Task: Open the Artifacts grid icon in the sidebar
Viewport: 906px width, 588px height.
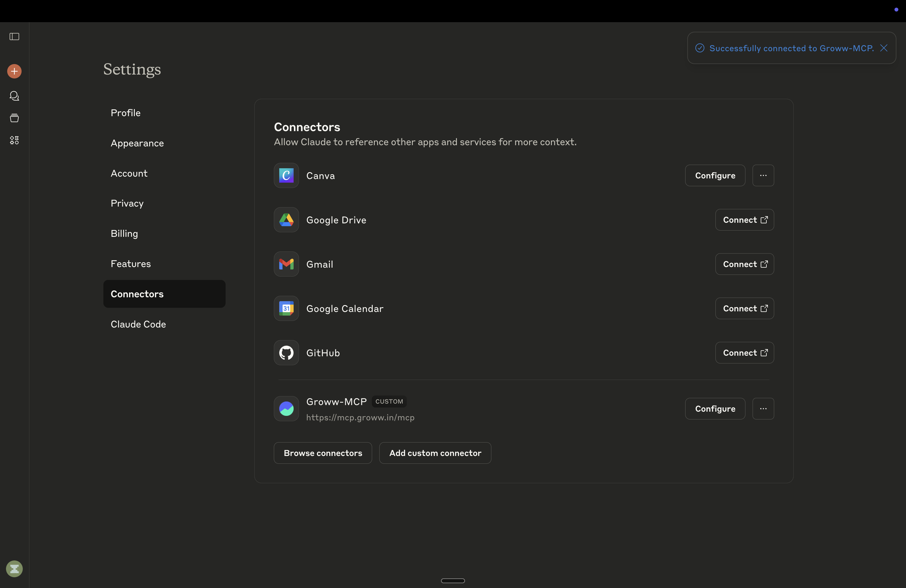Action: [x=14, y=140]
